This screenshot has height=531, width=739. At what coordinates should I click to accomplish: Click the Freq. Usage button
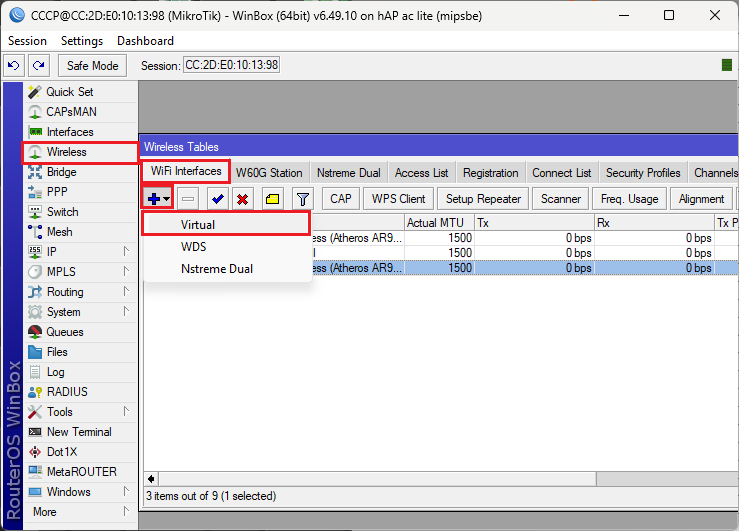click(x=630, y=199)
